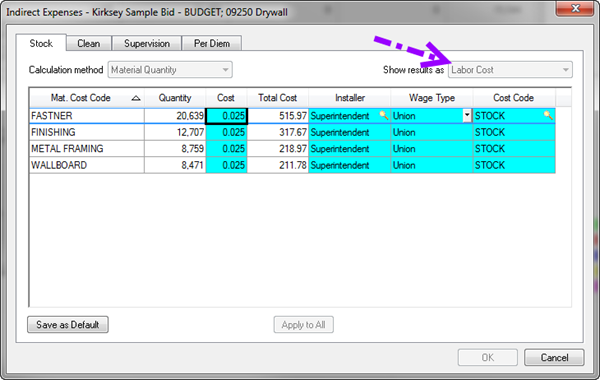Click the Installer column header
The height and width of the screenshot is (380, 600).
click(350, 98)
